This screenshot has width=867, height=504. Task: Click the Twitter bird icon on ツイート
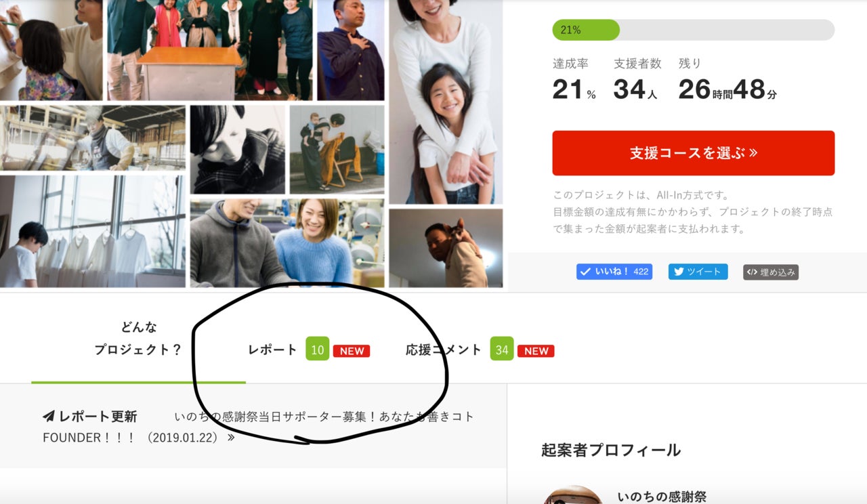coord(677,272)
